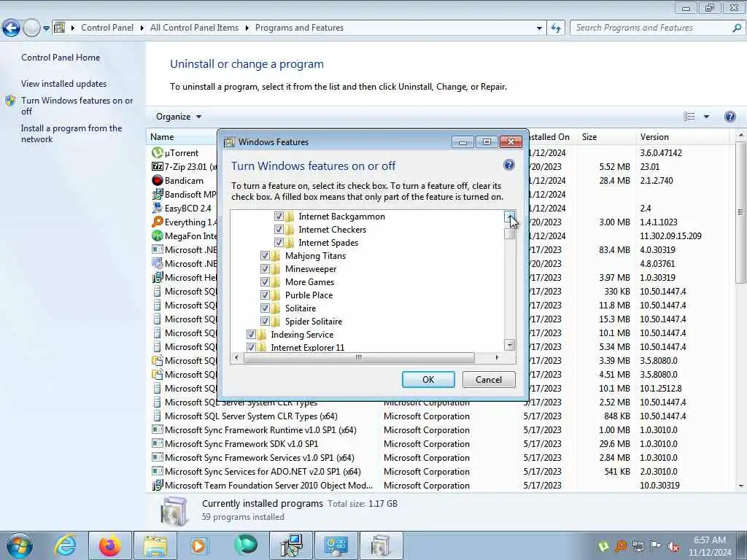Select the EasyBCD 2.4 icon
Viewport: 747px width, 560px height.
click(x=158, y=208)
